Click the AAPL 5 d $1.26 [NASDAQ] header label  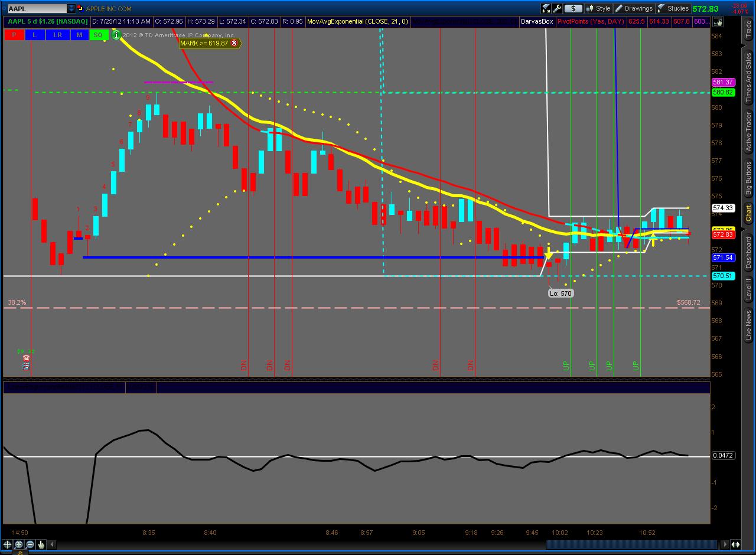click(x=47, y=22)
